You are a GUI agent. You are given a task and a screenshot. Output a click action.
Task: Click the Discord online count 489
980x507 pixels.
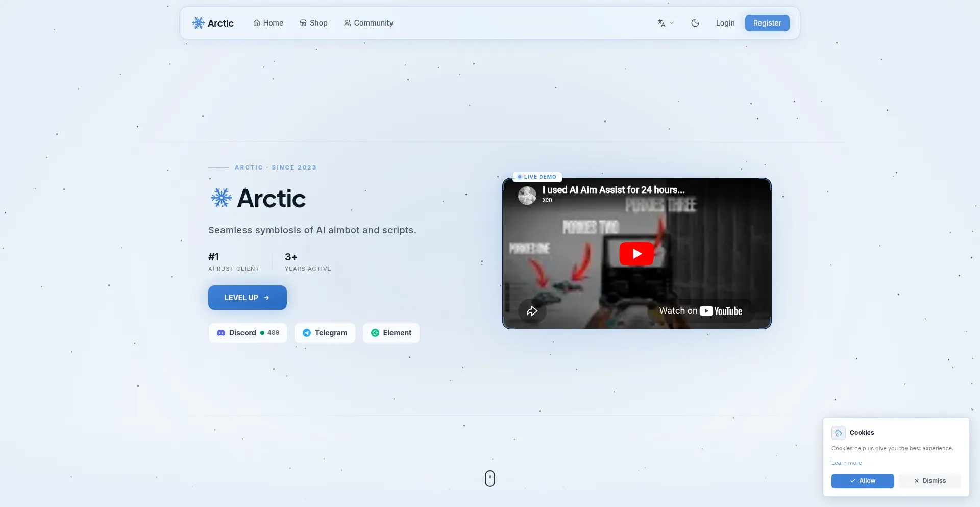pos(273,333)
